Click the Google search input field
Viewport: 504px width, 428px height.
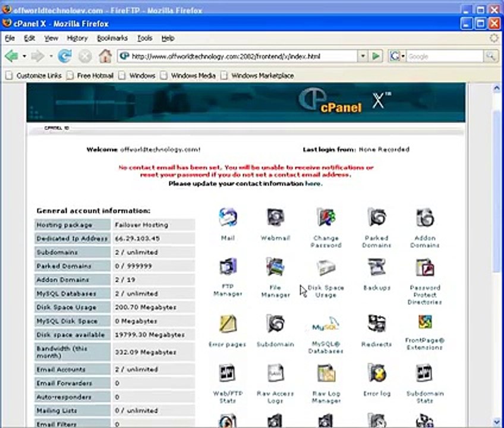tap(445, 56)
